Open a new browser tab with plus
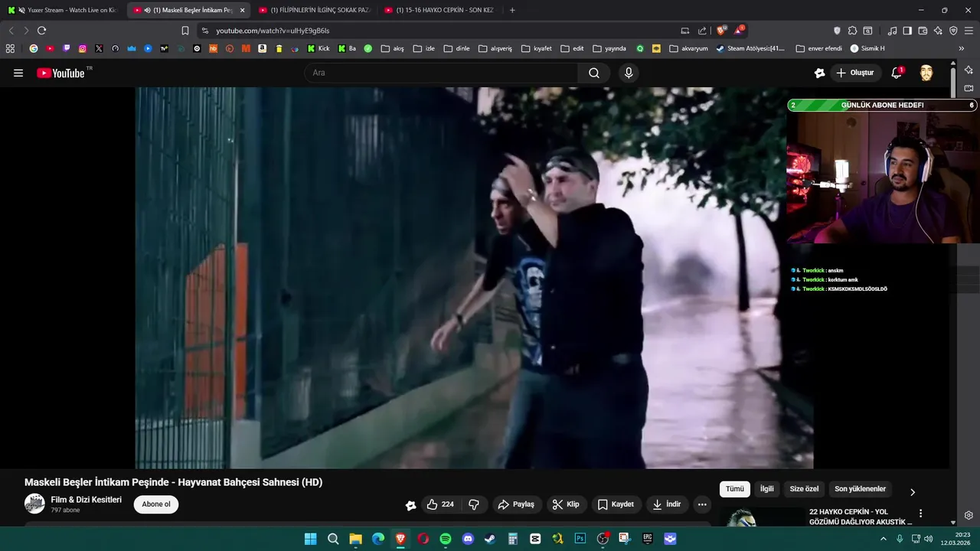Viewport: 980px width, 551px height. tap(512, 10)
